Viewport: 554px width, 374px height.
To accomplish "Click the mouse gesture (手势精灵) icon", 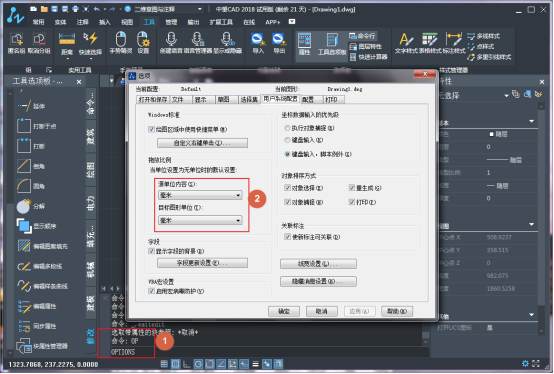I will 120,38.
